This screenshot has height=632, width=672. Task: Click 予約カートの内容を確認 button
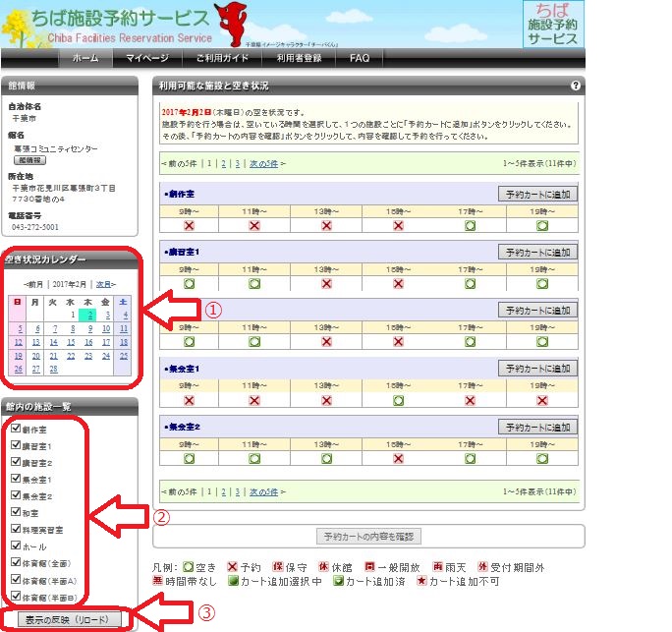click(370, 537)
